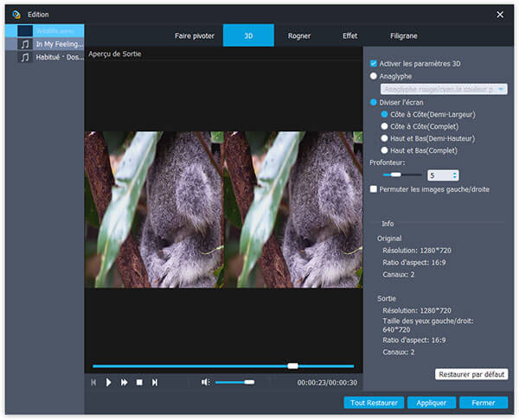This screenshot has height=420, width=519.
Task: Switch to the Faire pivoter tab
Action: [195, 36]
